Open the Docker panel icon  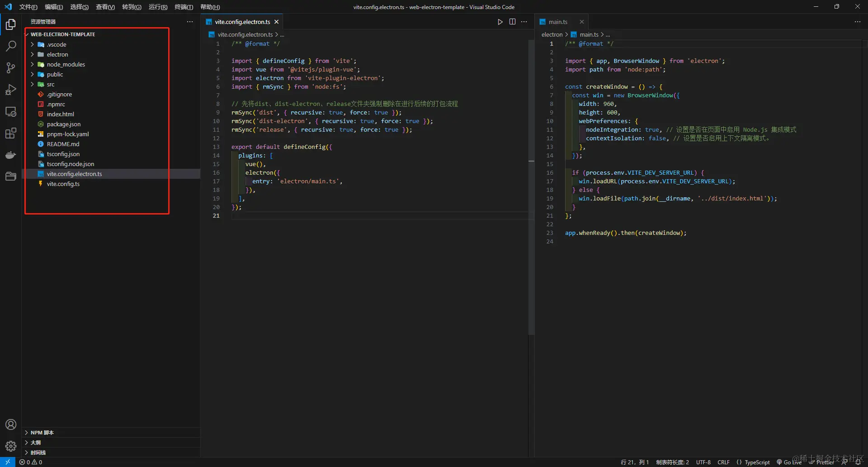point(11,155)
